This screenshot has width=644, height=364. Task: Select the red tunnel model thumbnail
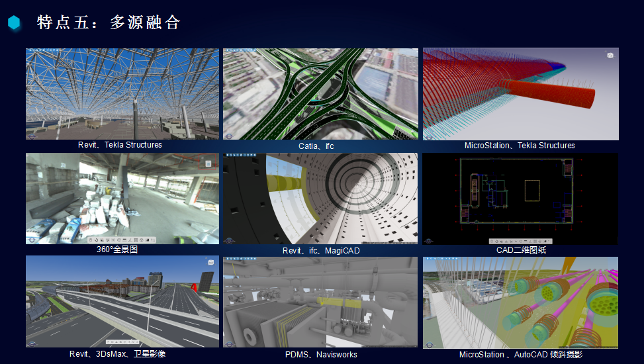tap(521, 94)
